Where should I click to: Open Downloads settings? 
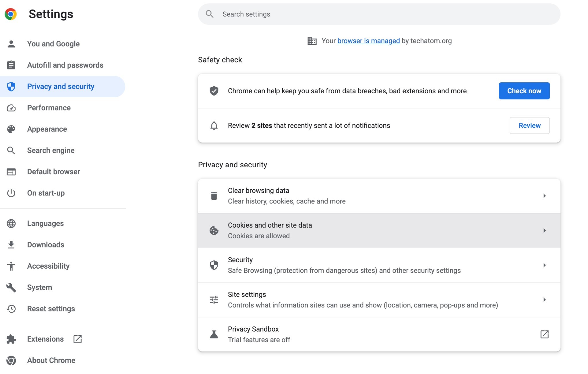click(63, 245)
